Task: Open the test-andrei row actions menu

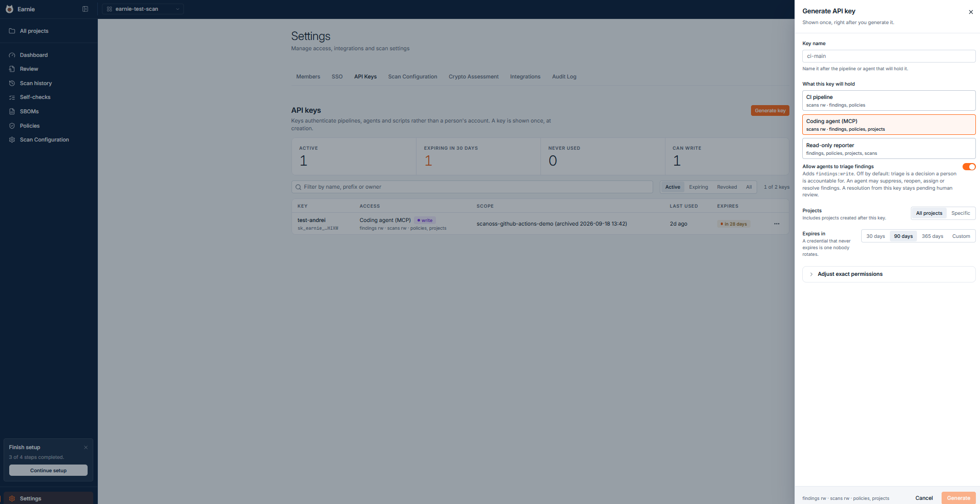Action: coord(777,224)
